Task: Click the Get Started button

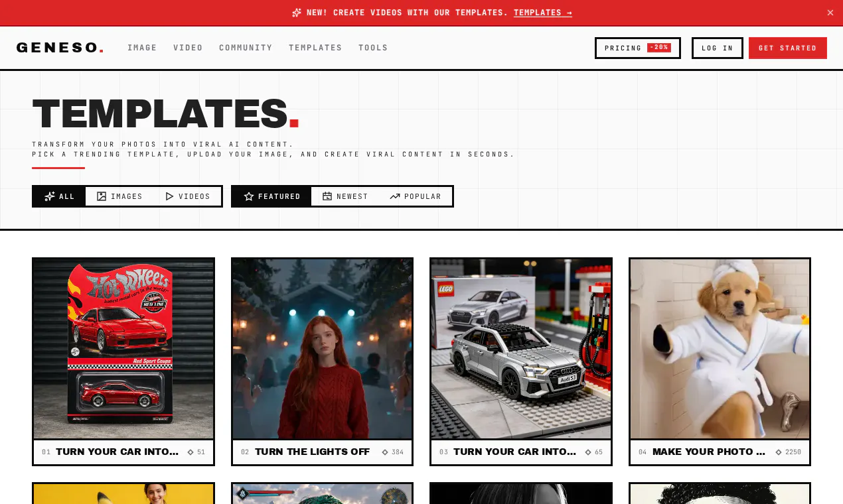Action: tap(788, 48)
